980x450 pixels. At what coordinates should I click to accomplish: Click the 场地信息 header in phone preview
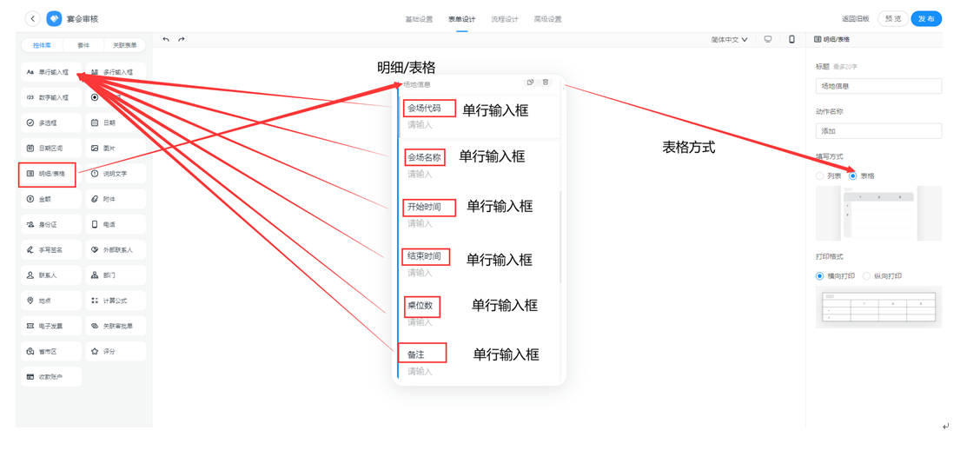tap(417, 83)
